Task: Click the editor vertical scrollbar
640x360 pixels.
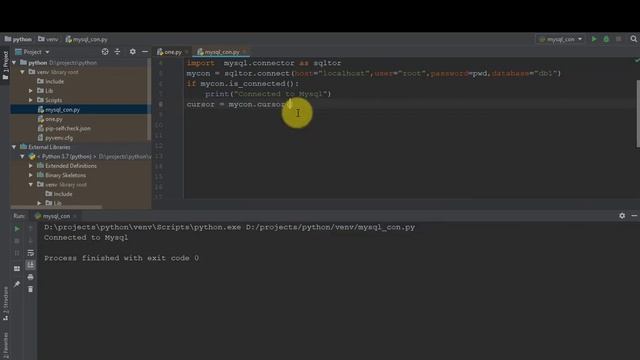Action: pos(638,113)
